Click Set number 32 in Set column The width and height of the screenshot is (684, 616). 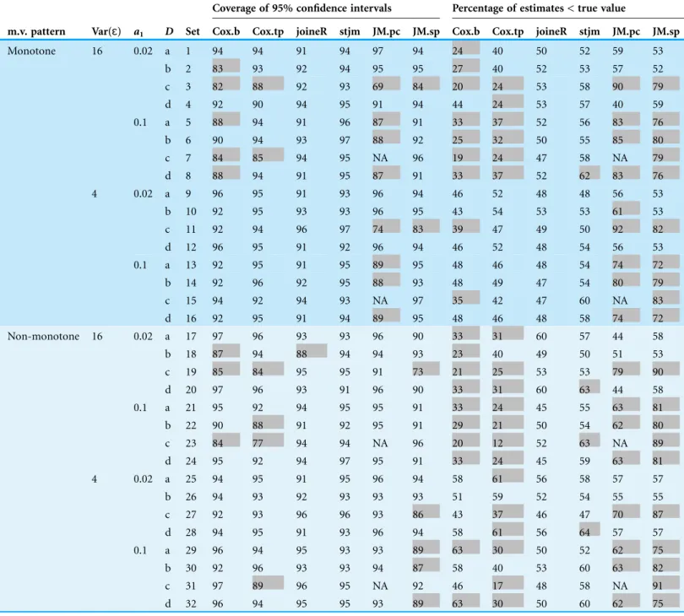pyautogui.click(x=191, y=604)
